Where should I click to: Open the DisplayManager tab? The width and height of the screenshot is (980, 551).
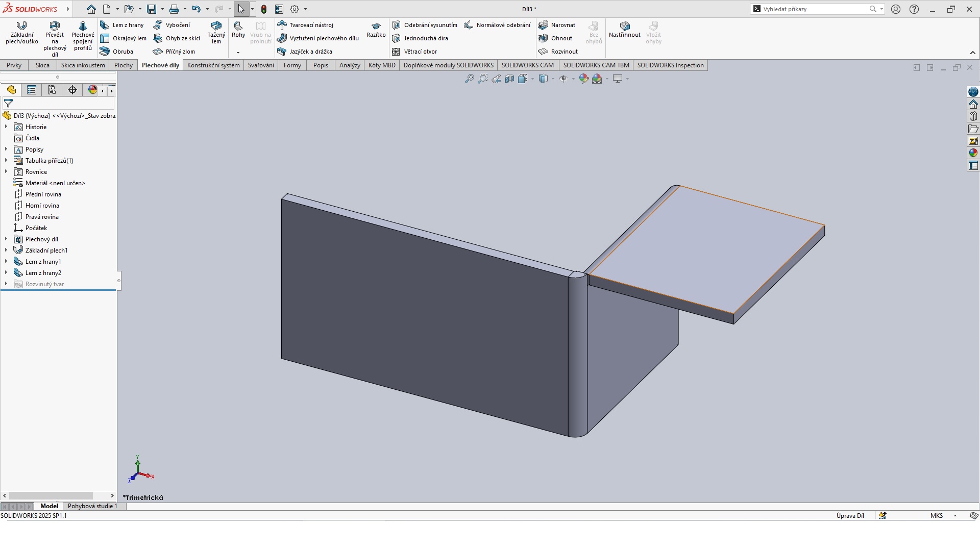point(92,90)
